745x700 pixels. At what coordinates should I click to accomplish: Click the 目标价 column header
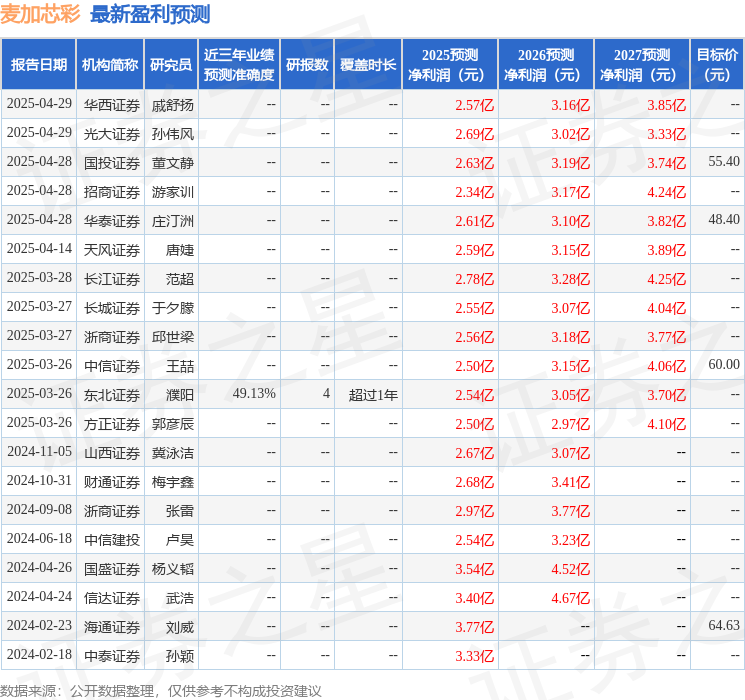point(717,64)
